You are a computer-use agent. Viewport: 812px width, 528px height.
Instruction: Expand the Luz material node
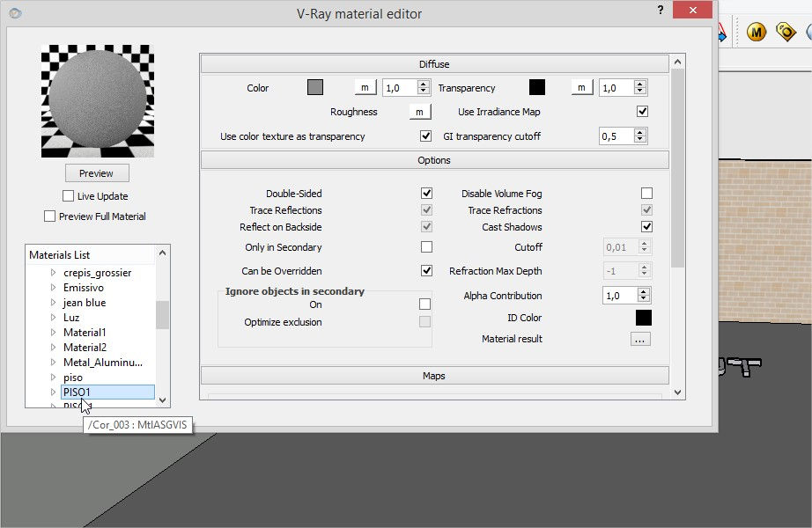coord(53,318)
